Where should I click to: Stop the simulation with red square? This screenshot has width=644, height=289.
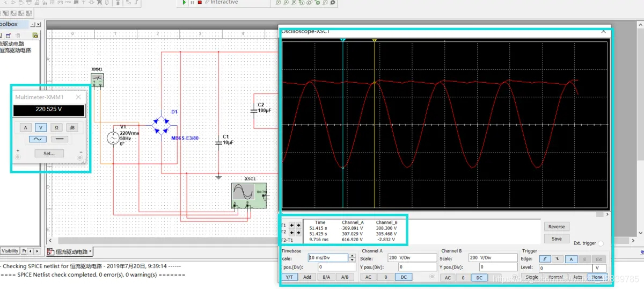[x=200, y=3]
